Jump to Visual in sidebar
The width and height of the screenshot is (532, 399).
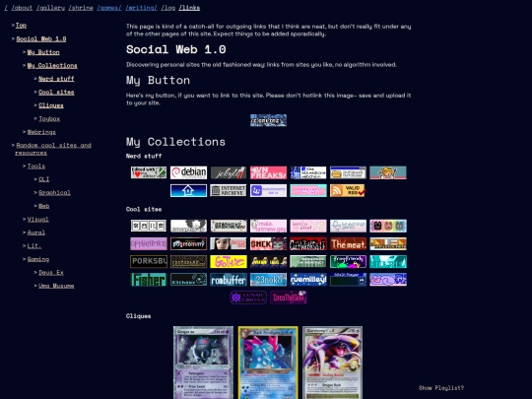[x=38, y=219]
